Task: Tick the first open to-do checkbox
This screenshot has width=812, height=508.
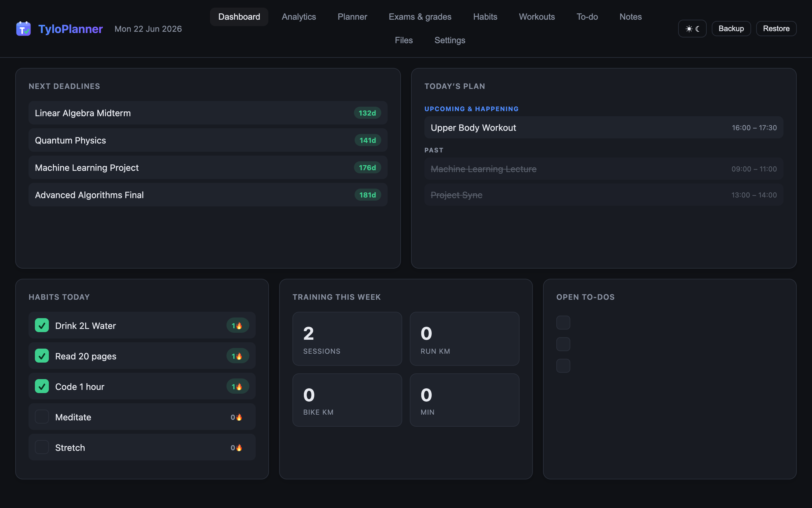Action: pos(563,323)
